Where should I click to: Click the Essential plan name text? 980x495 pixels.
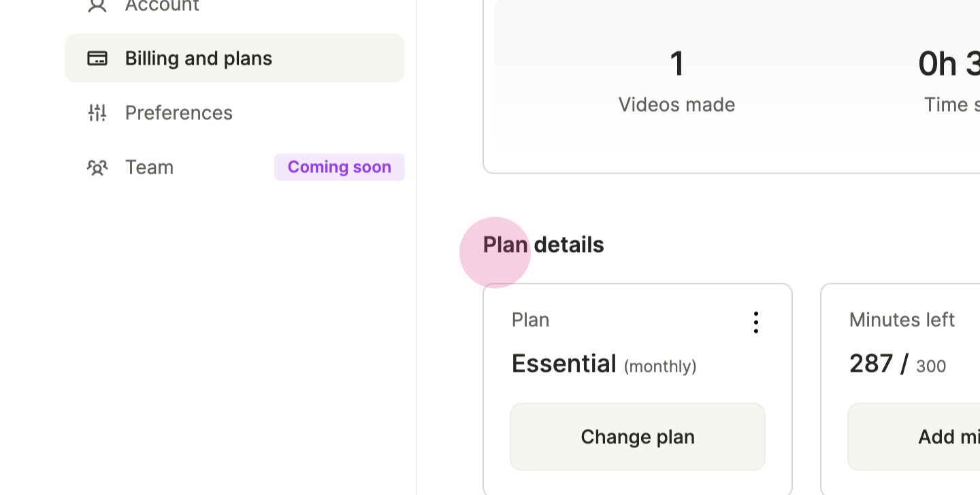point(563,364)
